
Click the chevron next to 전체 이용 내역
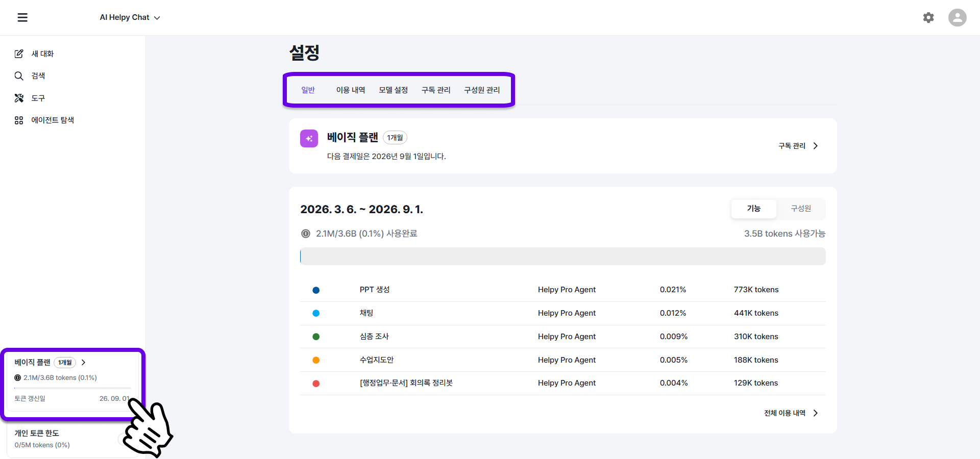(816, 413)
